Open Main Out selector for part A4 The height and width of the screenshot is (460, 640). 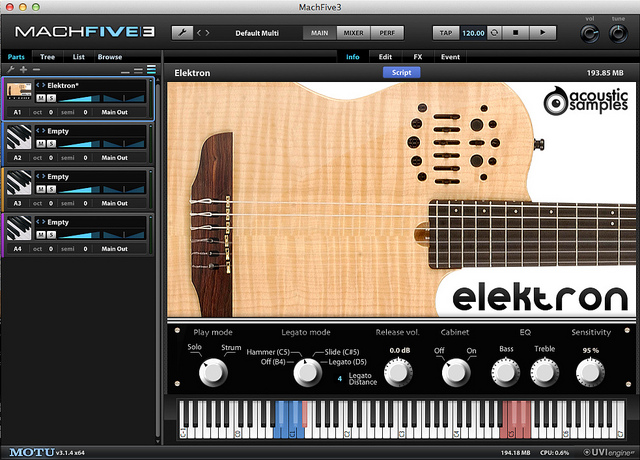[x=115, y=249]
